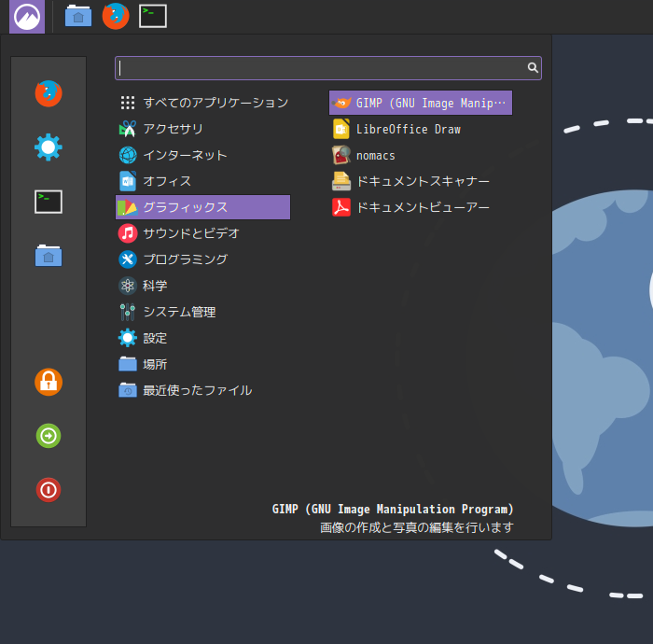Open Firefox from the menu favorites sidebar

click(x=49, y=93)
